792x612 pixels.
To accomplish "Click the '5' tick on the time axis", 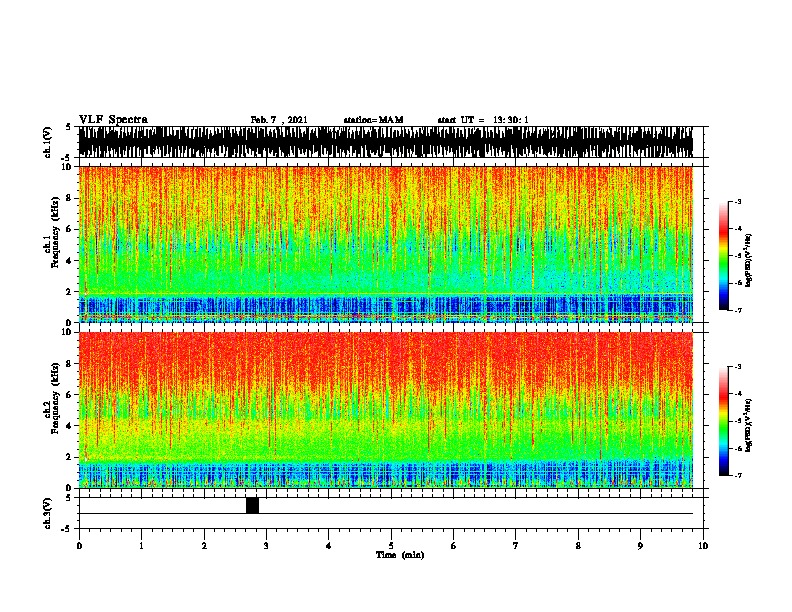I will point(391,546).
